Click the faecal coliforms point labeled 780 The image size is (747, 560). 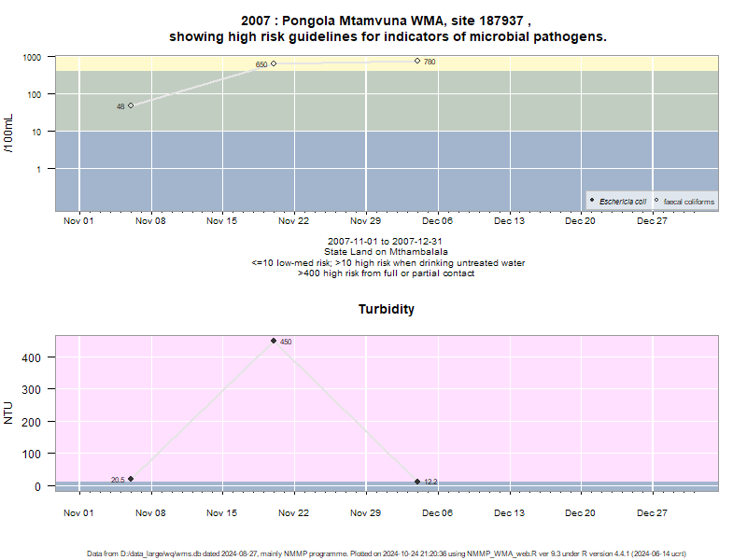point(417,61)
